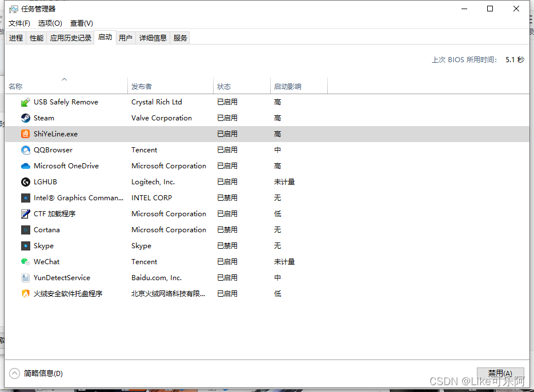Click publisher INTEL CORP
This screenshot has width=534, height=392.
(151, 198)
